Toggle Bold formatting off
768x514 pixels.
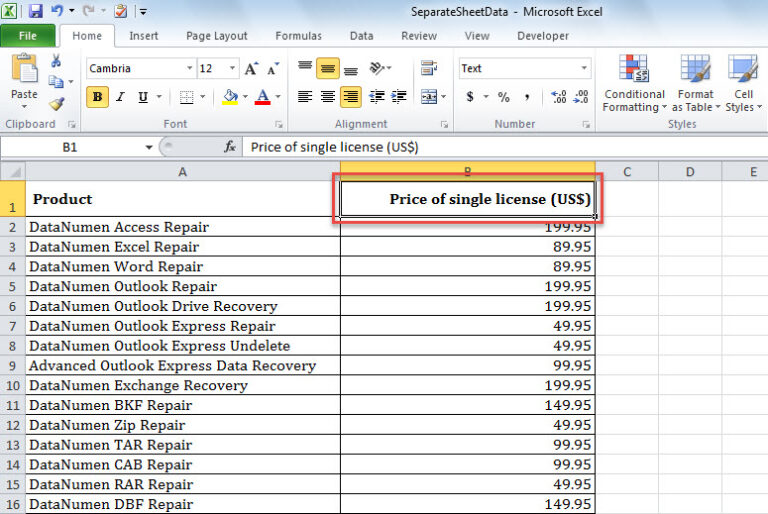click(x=98, y=97)
